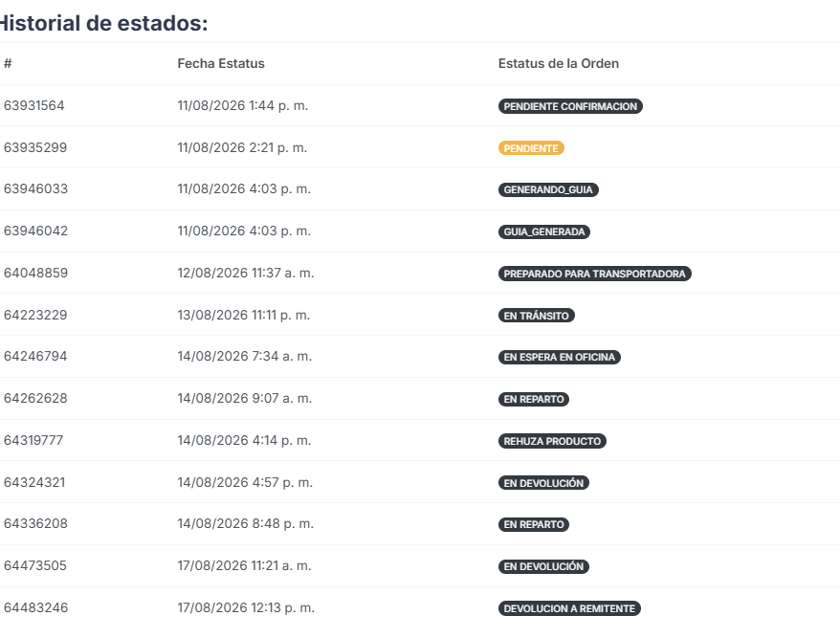Screen dimensions: 840x638
Task: Click the PENDIENTE CONFIRMACION status badge
Action: (570, 106)
